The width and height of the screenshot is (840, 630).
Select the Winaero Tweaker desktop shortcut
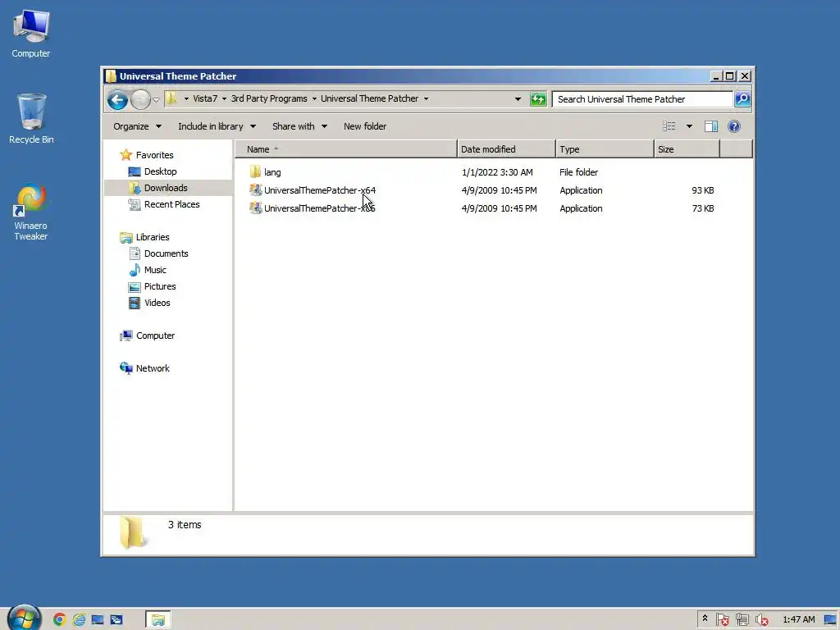pos(31,212)
